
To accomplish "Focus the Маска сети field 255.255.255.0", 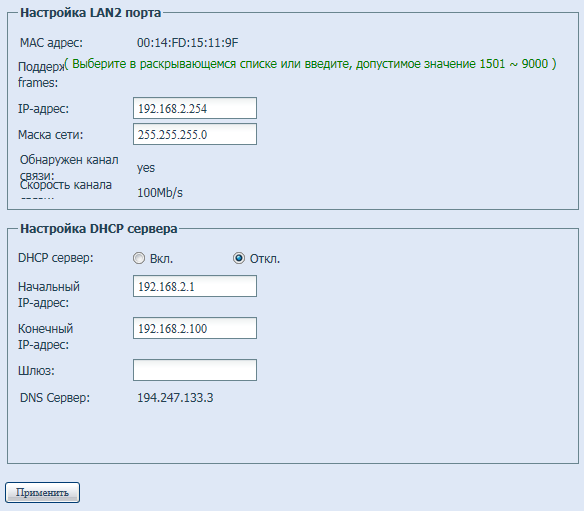I will point(195,134).
